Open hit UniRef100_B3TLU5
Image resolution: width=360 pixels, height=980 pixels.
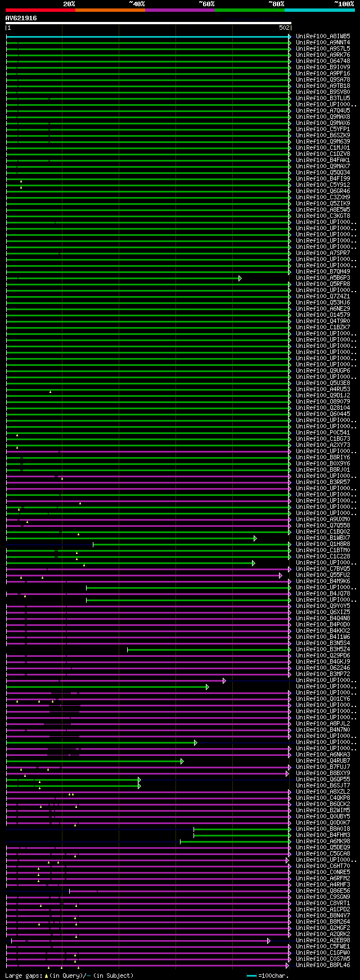[323, 99]
